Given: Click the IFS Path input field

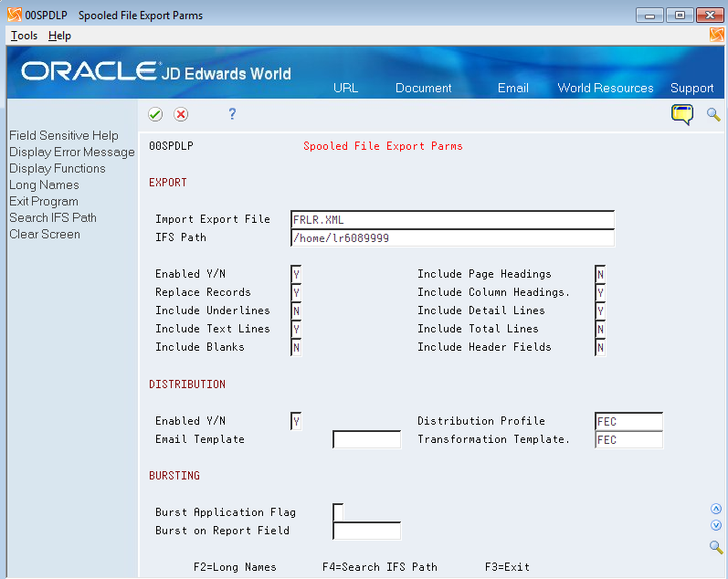Looking at the screenshot, I should coord(452,237).
